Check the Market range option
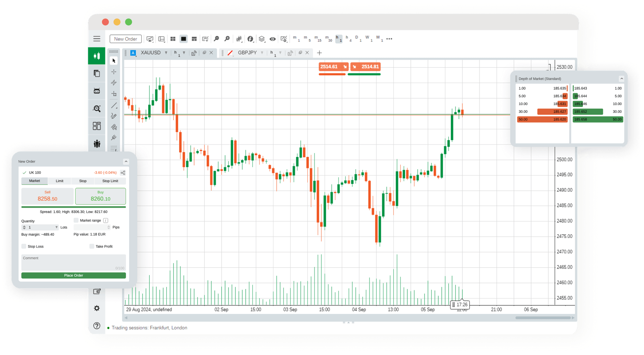 click(76, 220)
